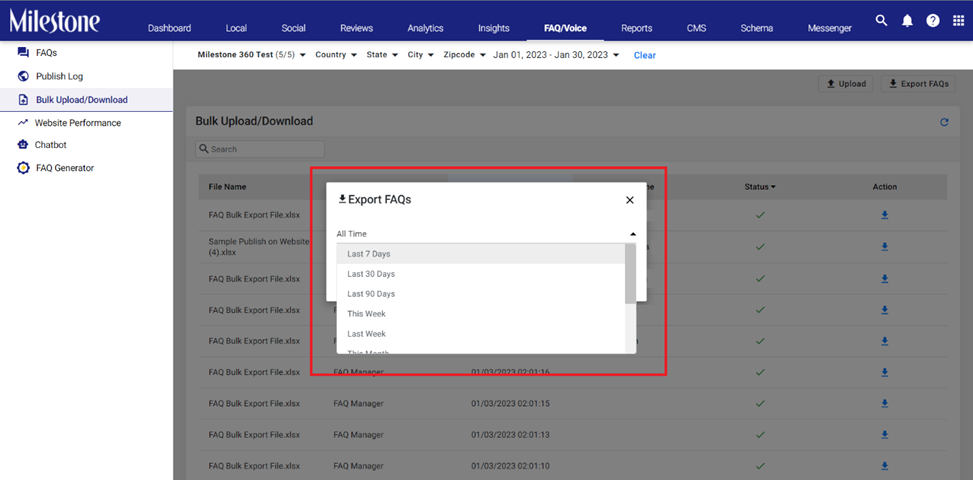Screen dimensions: 973x480
Task: Select Bulk Upload/Download sidebar item
Action: (86, 99)
